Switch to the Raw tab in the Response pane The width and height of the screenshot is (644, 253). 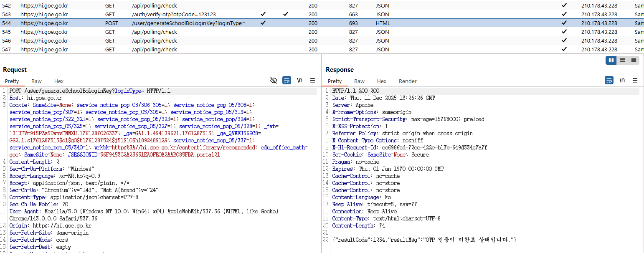tap(359, 81)
